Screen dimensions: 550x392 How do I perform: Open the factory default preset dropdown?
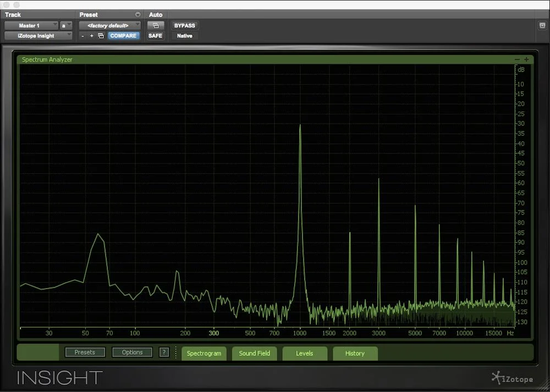coord(109,26)
